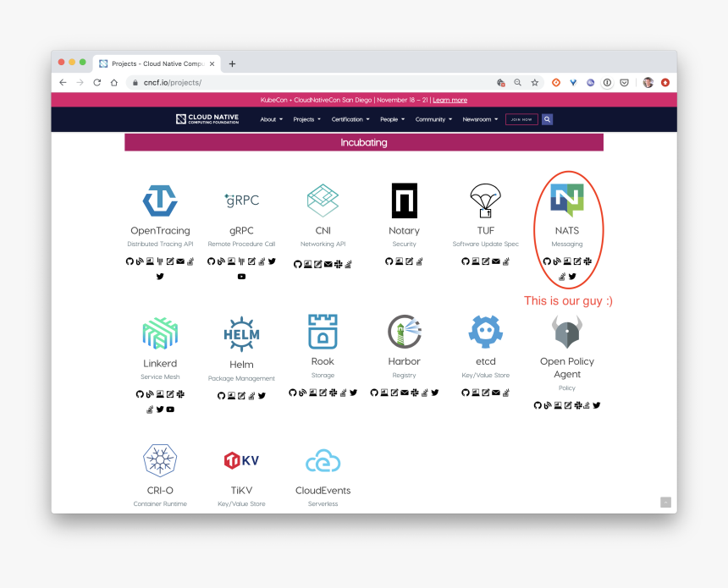Viewport: 728px width, 588px height.
Task: Open the OpenTracing project logo
Action: coord(160,201)
